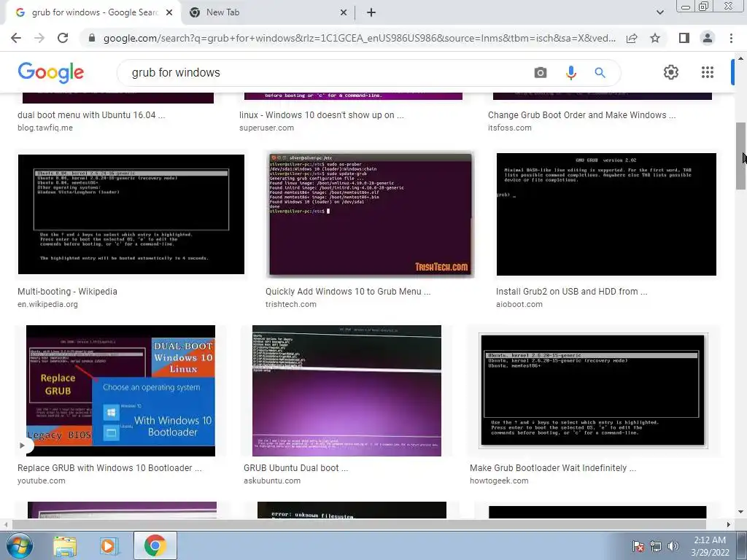Open the Google apps grid

pos(708,72)
